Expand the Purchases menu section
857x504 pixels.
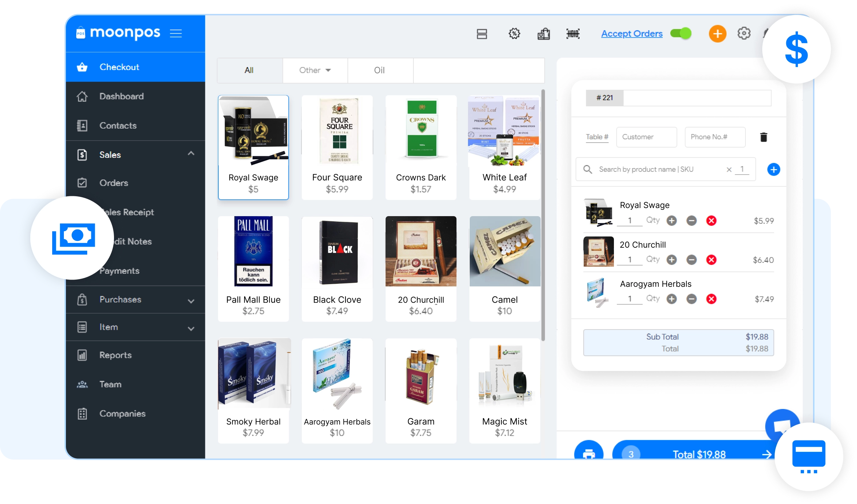[x=191, y=301]
